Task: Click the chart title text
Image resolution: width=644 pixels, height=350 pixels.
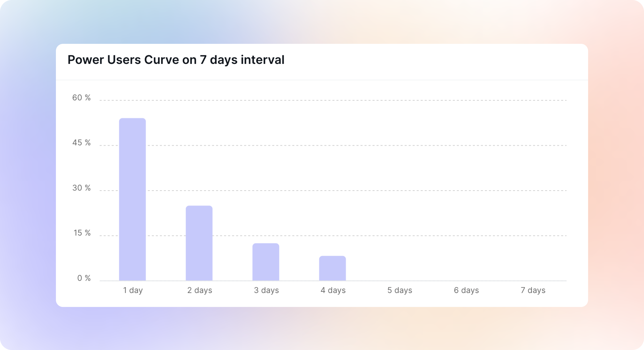Action: [x=176, y=60]
